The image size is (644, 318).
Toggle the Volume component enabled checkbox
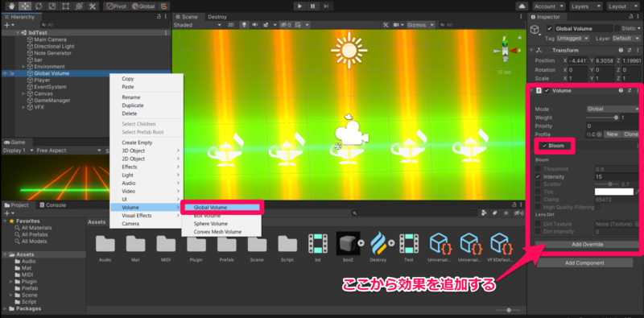click(x=547, y=91)
